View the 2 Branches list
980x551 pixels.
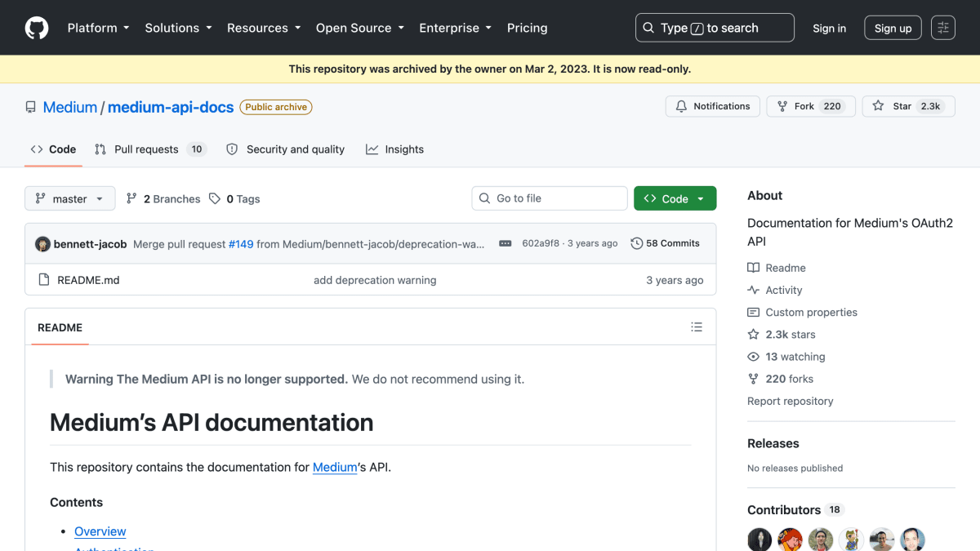coord(163,198)
